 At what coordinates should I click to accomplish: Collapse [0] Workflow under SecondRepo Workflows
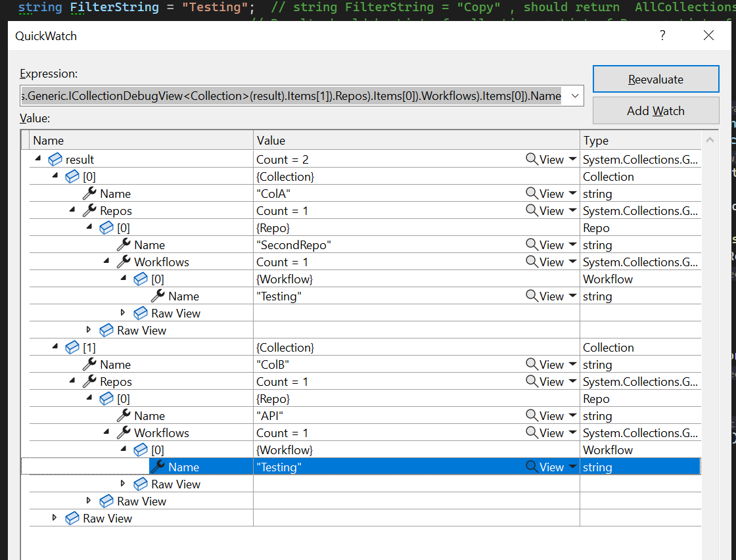tap(124, 278)
